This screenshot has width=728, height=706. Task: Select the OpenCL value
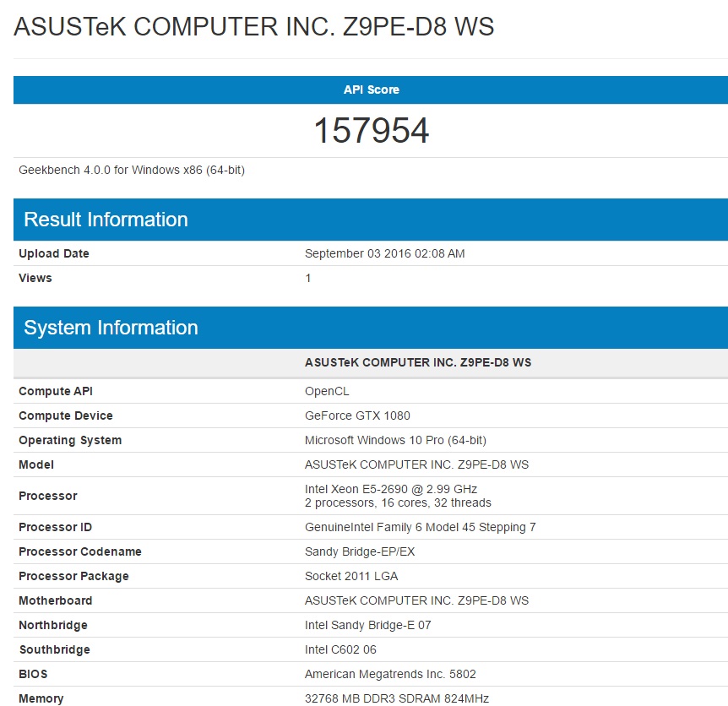[327, 391]
